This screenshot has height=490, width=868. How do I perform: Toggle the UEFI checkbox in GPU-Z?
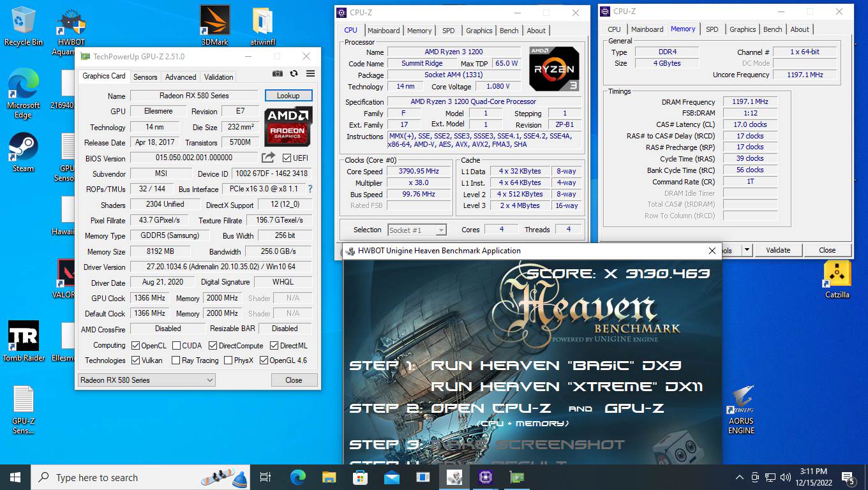point(287,158)
